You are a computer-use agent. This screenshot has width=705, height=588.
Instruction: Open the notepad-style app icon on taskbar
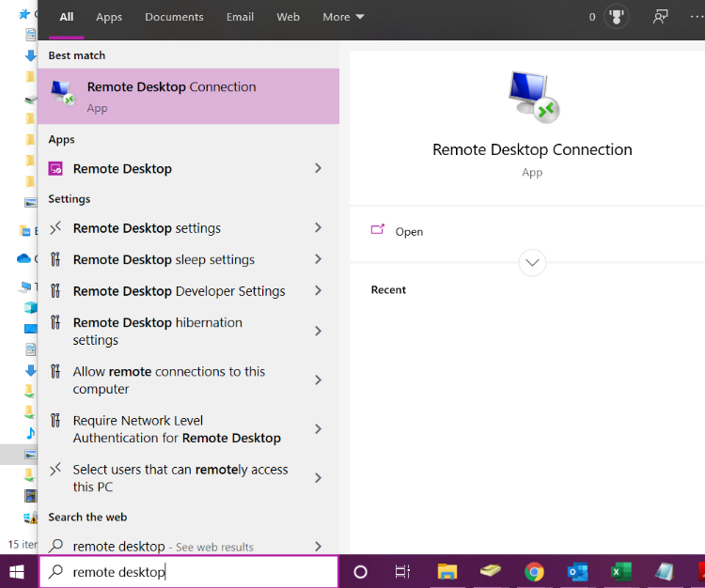click(665, 572)
